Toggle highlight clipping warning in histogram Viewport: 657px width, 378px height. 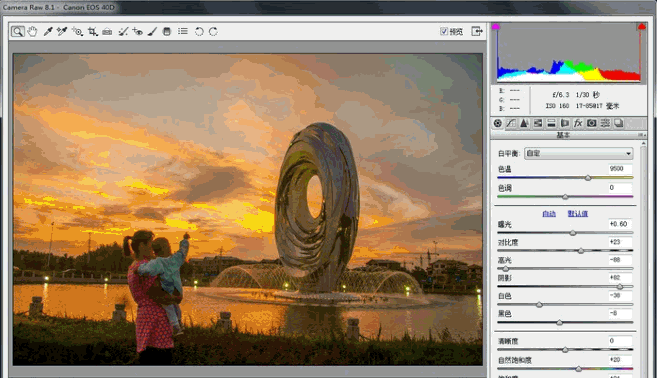pyautogui.click(x=641, y=27)
